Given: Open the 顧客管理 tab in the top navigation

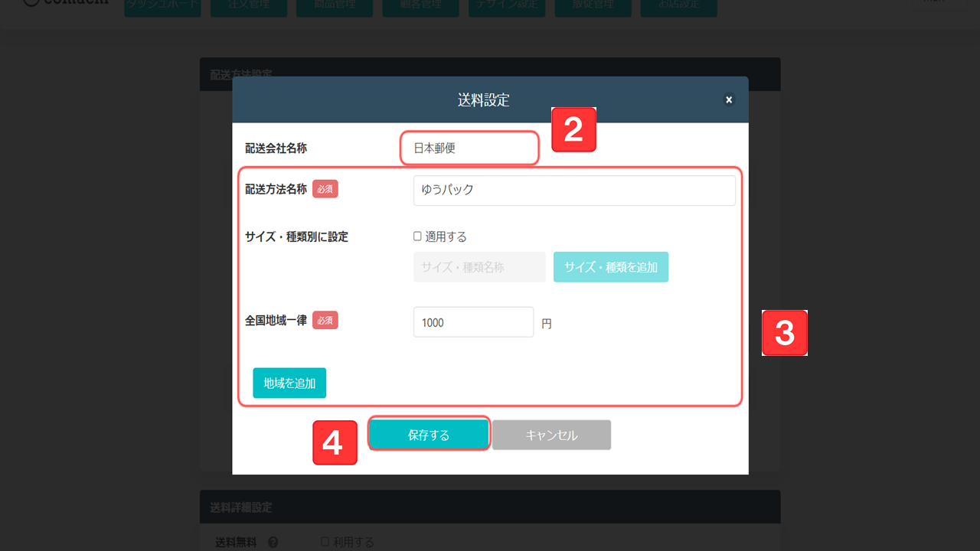Looking at the screenshot, I should click(x=421, y=7).
